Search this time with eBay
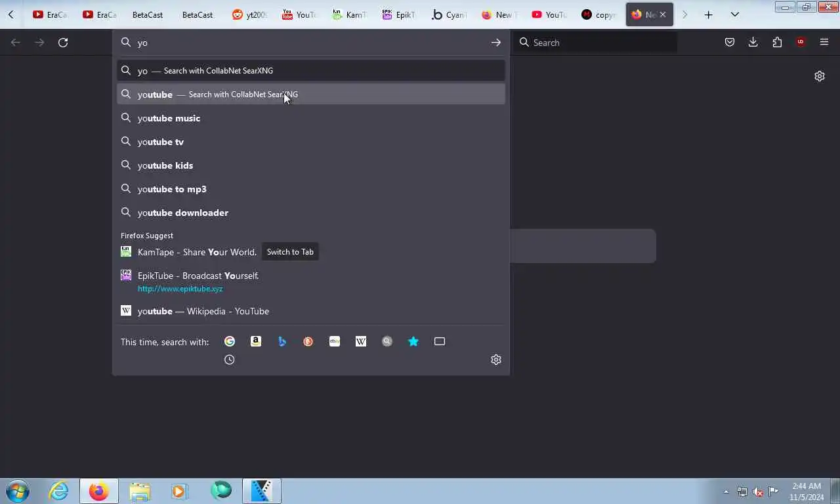This screenshot has width=840, height=504. coord(335,341)
